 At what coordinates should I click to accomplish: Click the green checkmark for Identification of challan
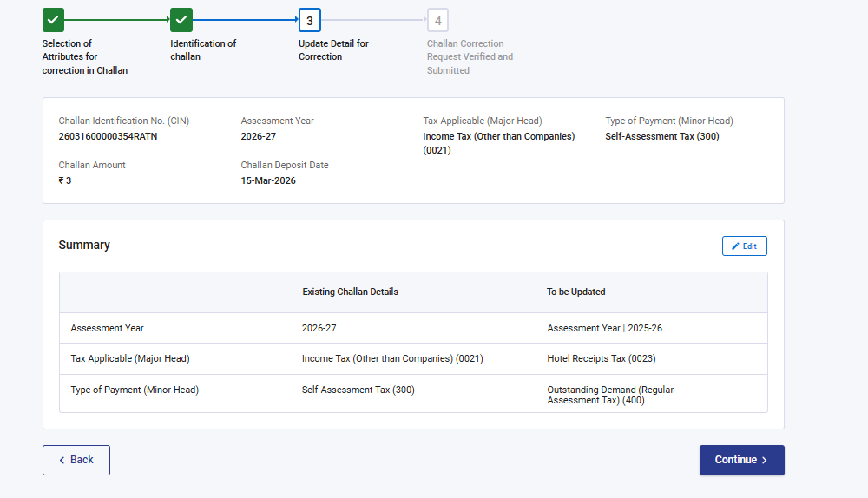(181, 19)
